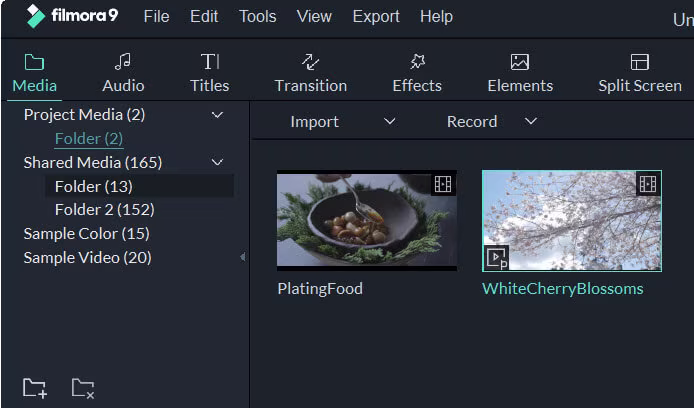This screenshot has width=694, height=408.
Task: Open the Effects tab icon
Action: pyautogui.click(x=417, y=62)
